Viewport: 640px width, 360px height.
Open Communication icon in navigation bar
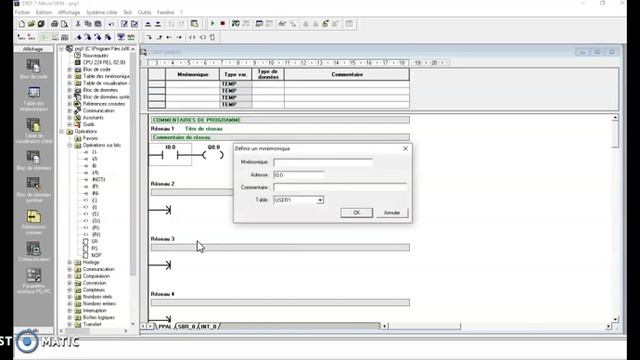(x=33, y=251)
